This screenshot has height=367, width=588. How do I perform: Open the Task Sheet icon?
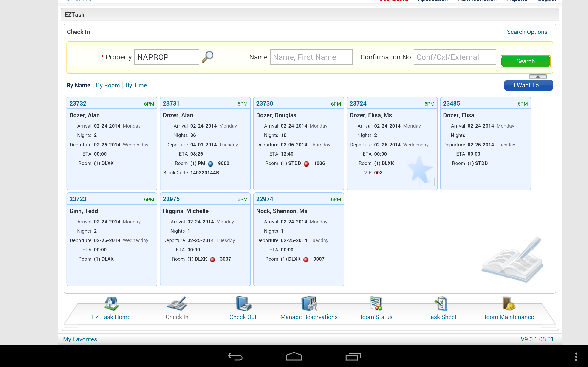(x=441, y=304)
